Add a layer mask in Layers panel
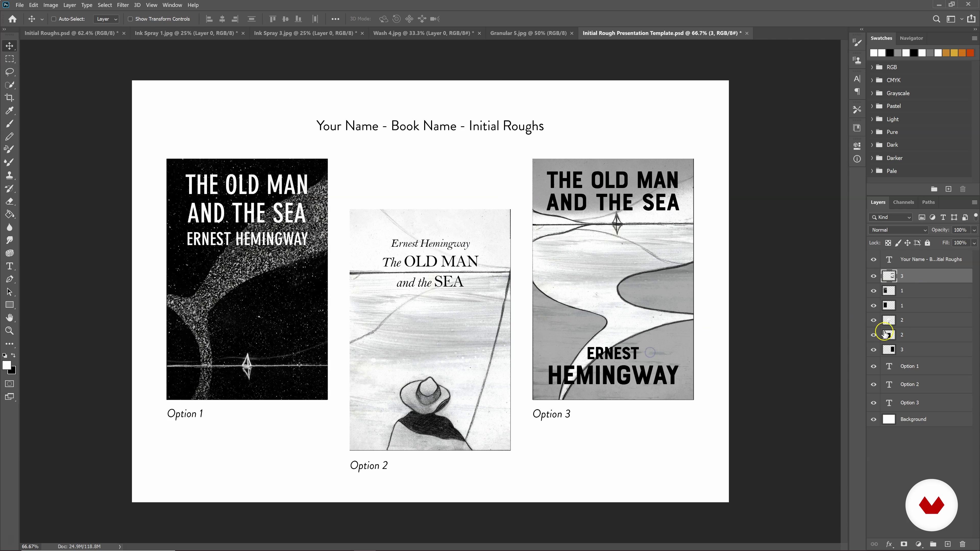 click(904, 544)
